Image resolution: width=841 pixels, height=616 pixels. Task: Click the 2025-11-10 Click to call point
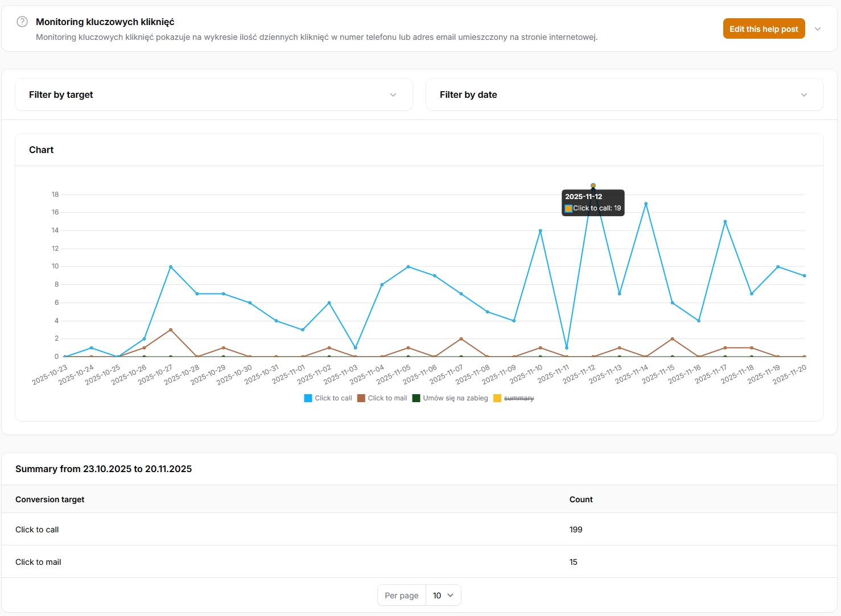540,231
